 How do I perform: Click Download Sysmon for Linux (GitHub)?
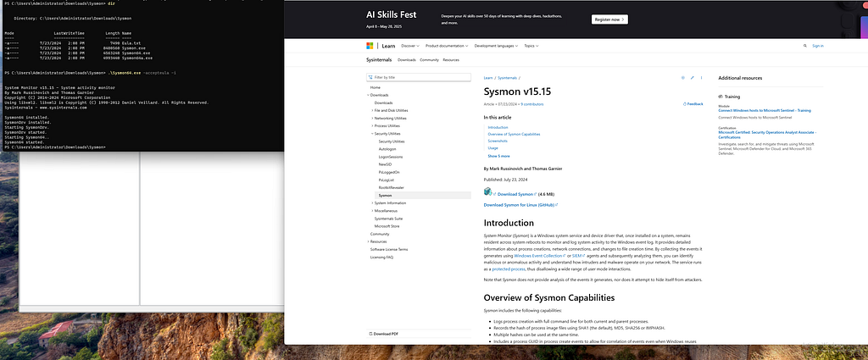tap(520, 205)
